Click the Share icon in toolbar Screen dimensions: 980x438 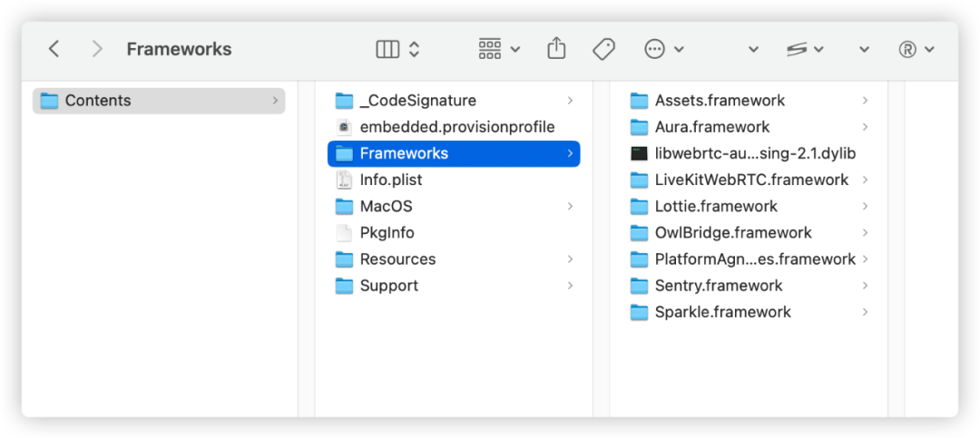(556, 49)
